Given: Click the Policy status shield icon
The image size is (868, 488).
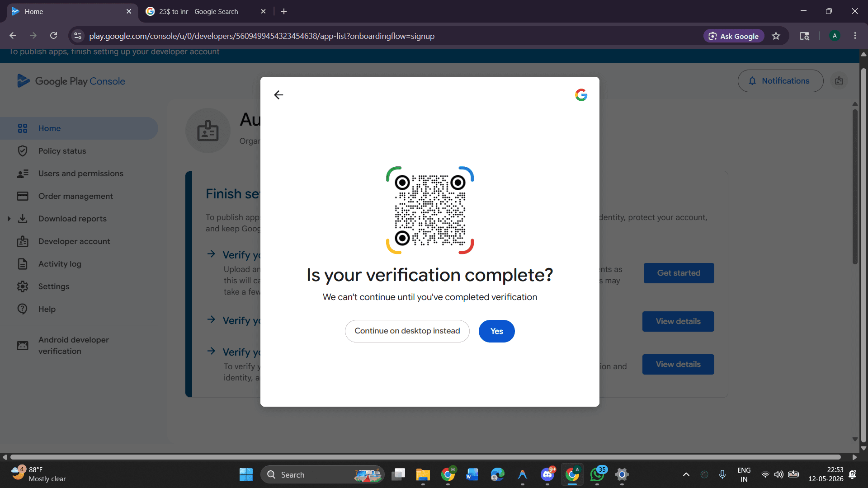Looking at the screenshot, I should [23, 151].
